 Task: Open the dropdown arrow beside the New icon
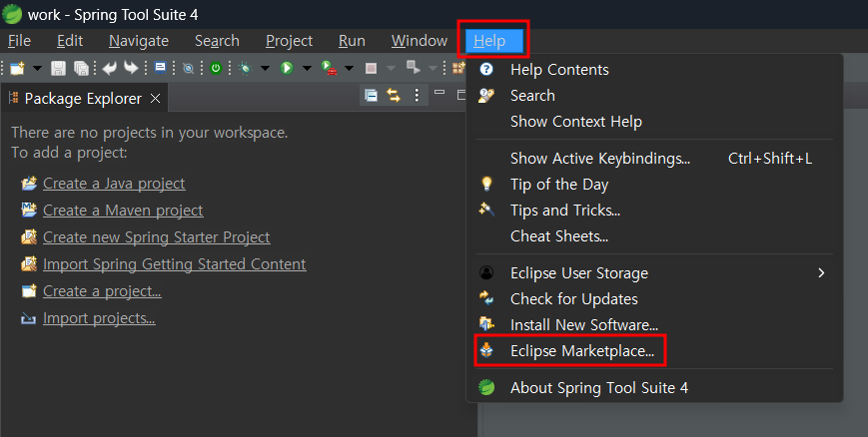(37, 69)
